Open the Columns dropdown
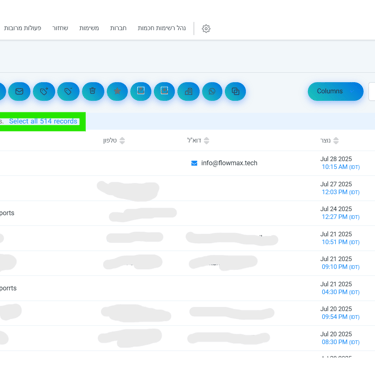This screenshot has width=375, height=366. coord(335,91)
